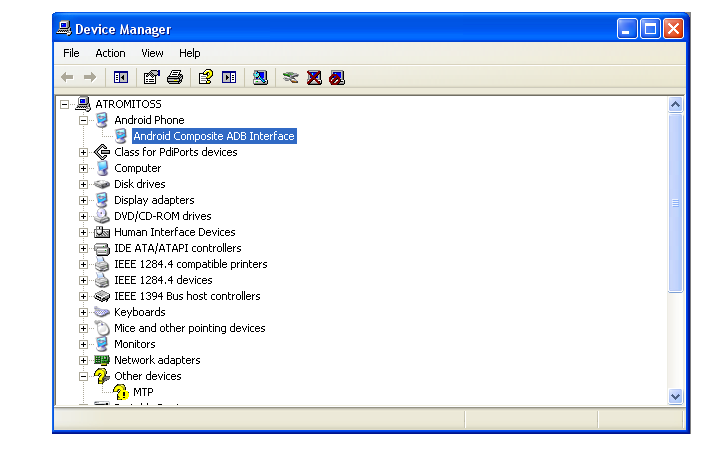Open the Action menu

(110, 53)
